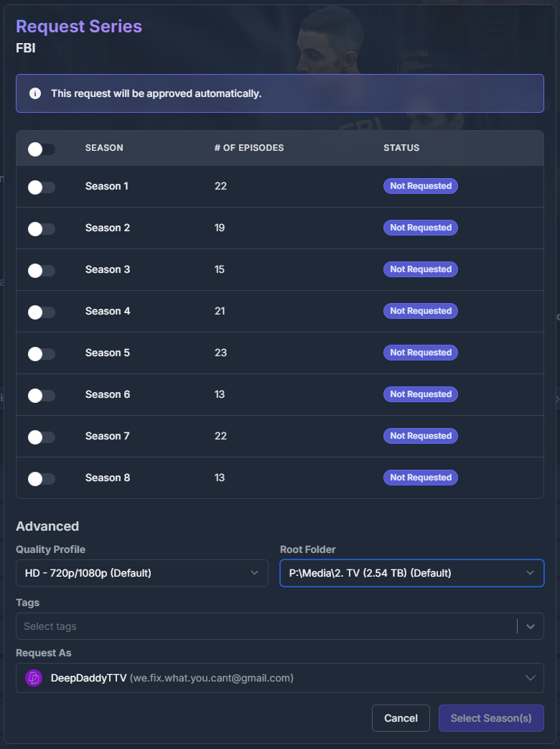Turn on the Season 3 switch
The image size is (560, 749).
click(x=42, y=270)
